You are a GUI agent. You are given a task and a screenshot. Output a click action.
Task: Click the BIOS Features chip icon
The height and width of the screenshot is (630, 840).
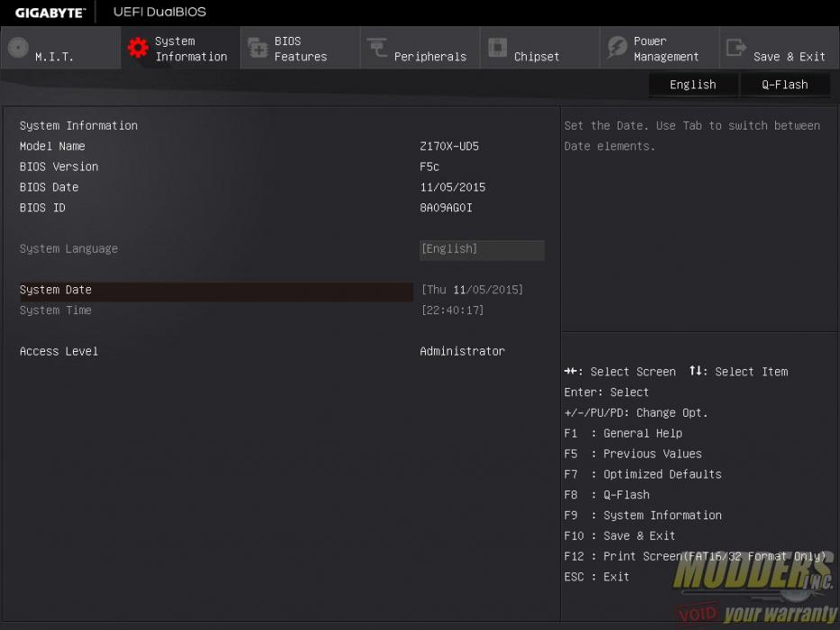tap(257, 47)
